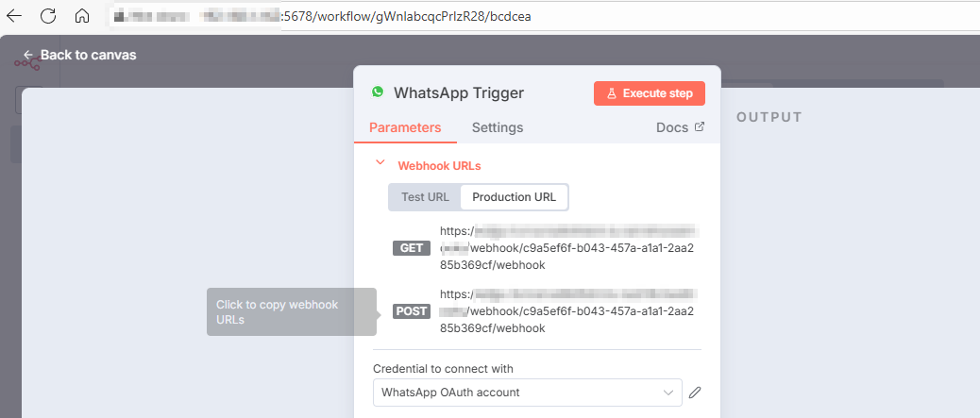Click the Execute step button
Screen dimensions: 980x418
pos(649,93)
